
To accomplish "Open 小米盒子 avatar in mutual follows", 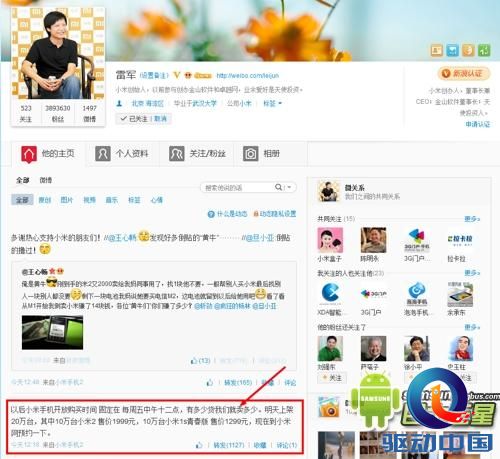I will (x=330, y=240).
